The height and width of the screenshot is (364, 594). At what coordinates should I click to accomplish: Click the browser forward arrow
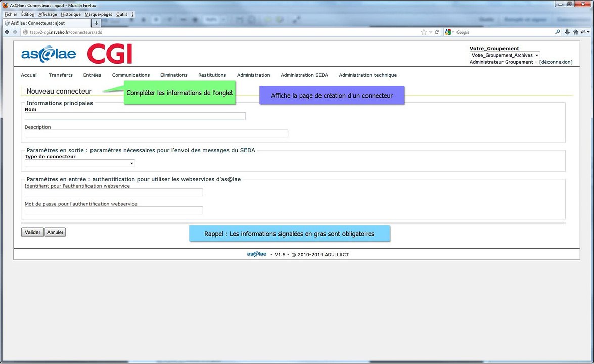15,32
